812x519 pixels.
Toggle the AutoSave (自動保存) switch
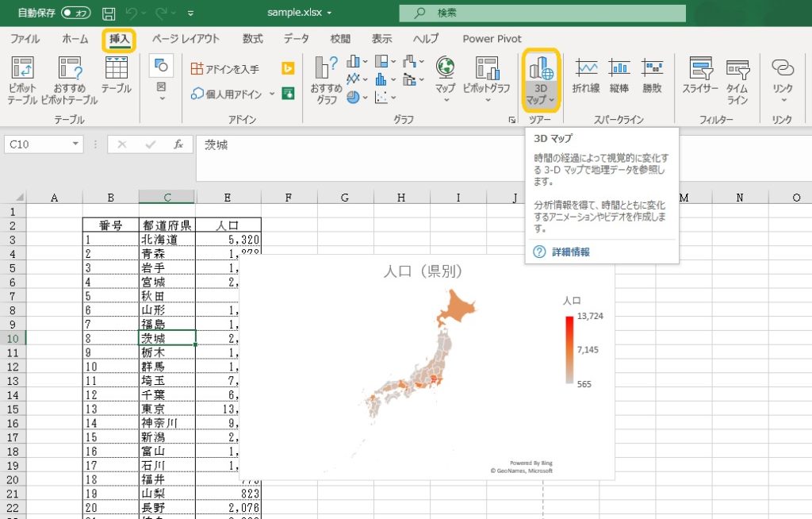pos(76,13)
